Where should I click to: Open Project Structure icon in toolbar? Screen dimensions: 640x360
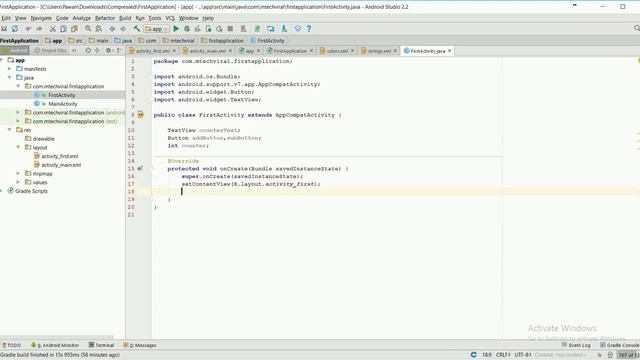click(271, 29)
